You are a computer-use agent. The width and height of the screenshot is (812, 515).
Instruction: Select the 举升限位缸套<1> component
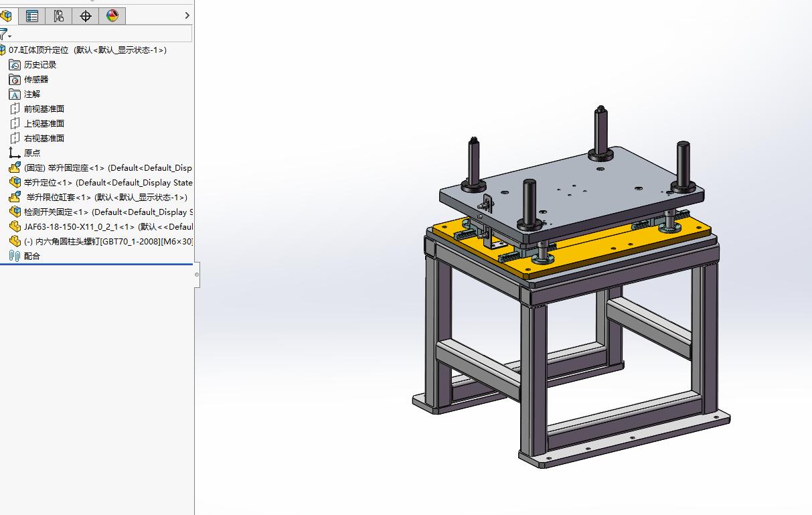106,198
